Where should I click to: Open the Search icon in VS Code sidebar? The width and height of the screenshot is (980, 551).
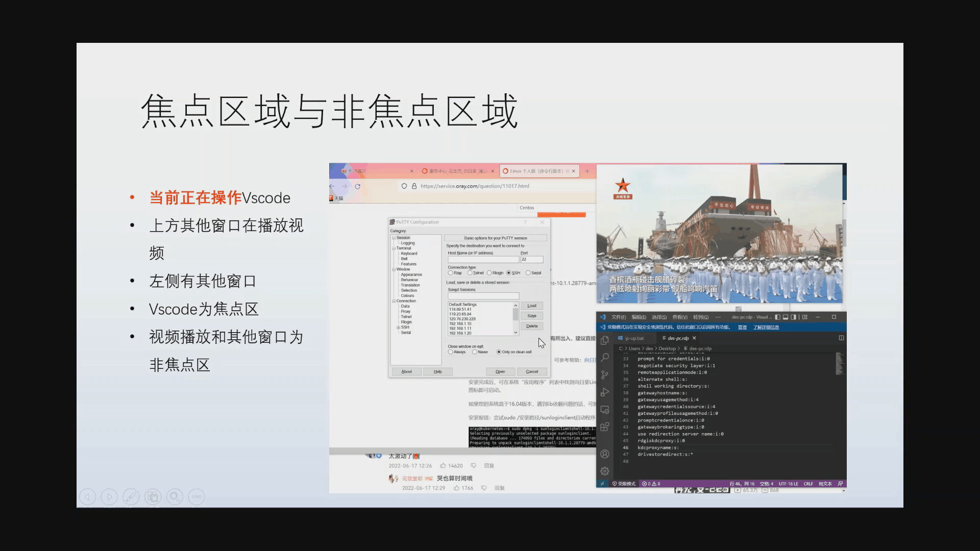point(605,357)
